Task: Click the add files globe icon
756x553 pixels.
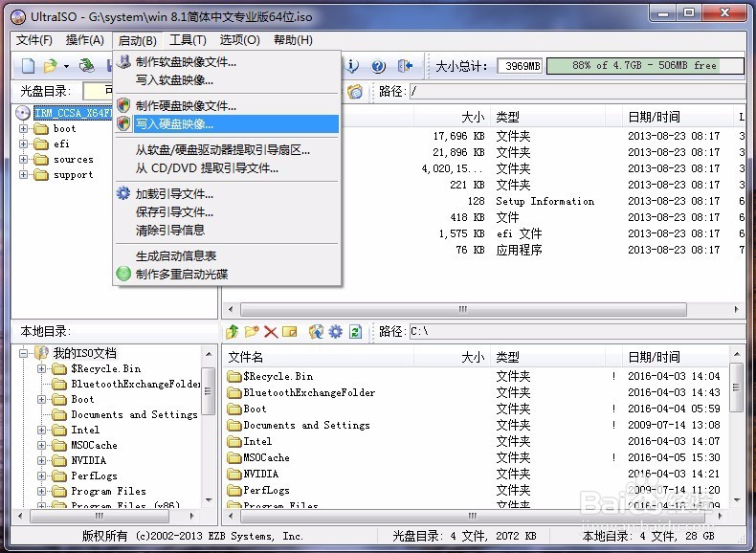Action: [317, 331]
